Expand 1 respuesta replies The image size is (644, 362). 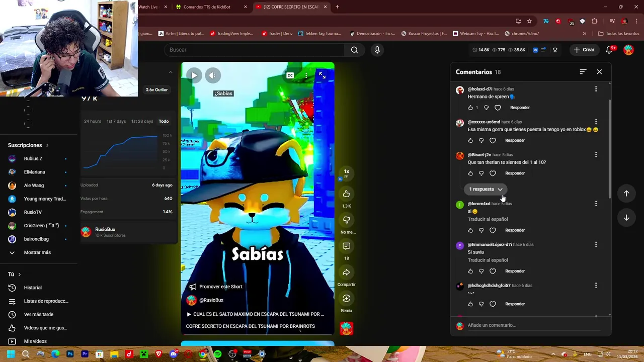coord(486,189)
